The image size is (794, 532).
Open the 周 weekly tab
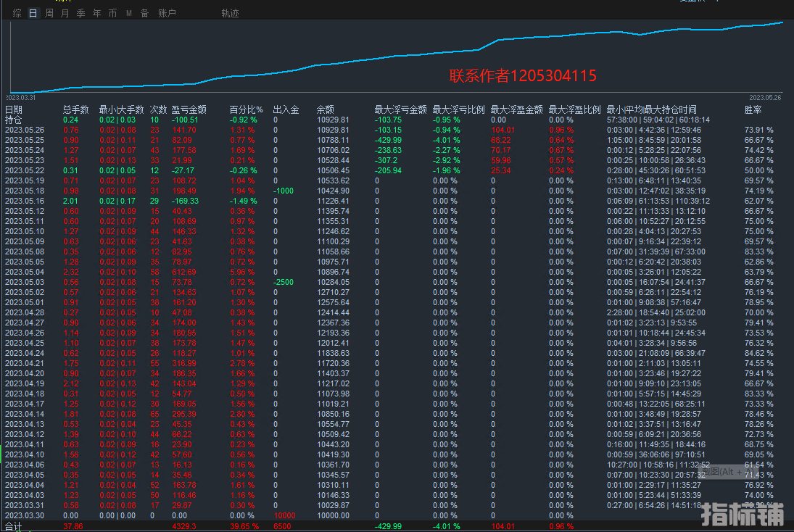pos(49,13)
